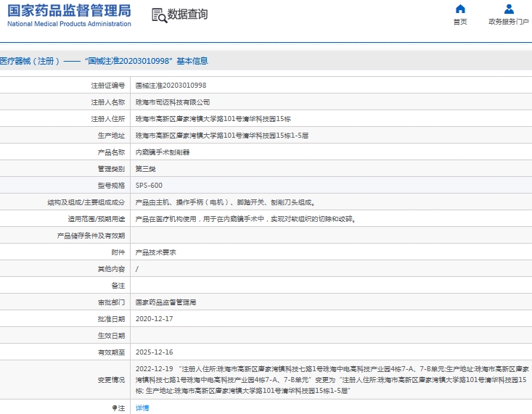Select the 适用范围/预期用途 label

[x=97, y=219]
